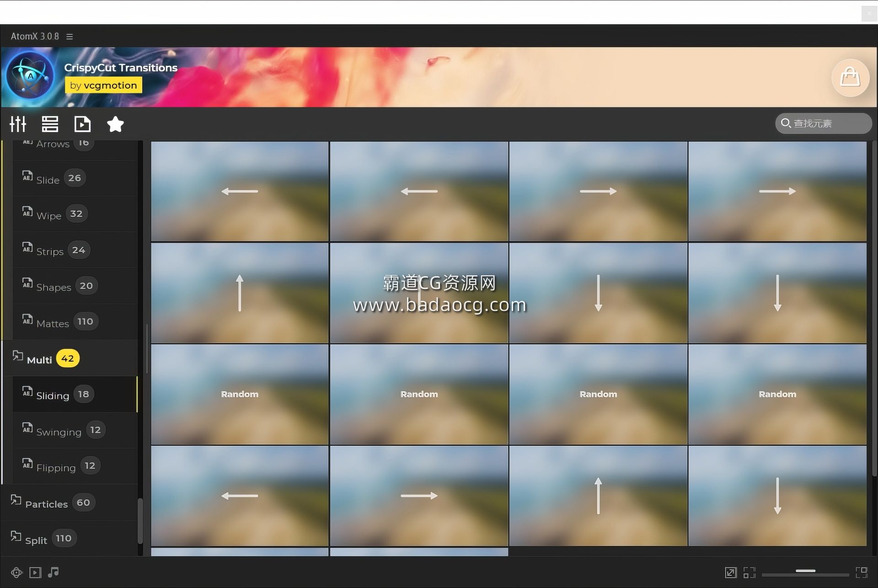
Task: Click the category sidebar scrollbar
Action: (140, 521)
